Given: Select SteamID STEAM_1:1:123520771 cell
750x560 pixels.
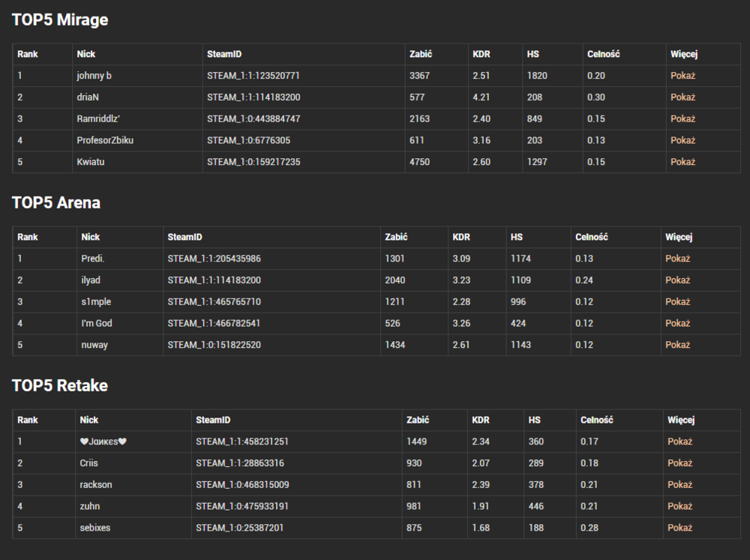Looking at the screenshot, I should pyautogui.click(x=253, y=76).
